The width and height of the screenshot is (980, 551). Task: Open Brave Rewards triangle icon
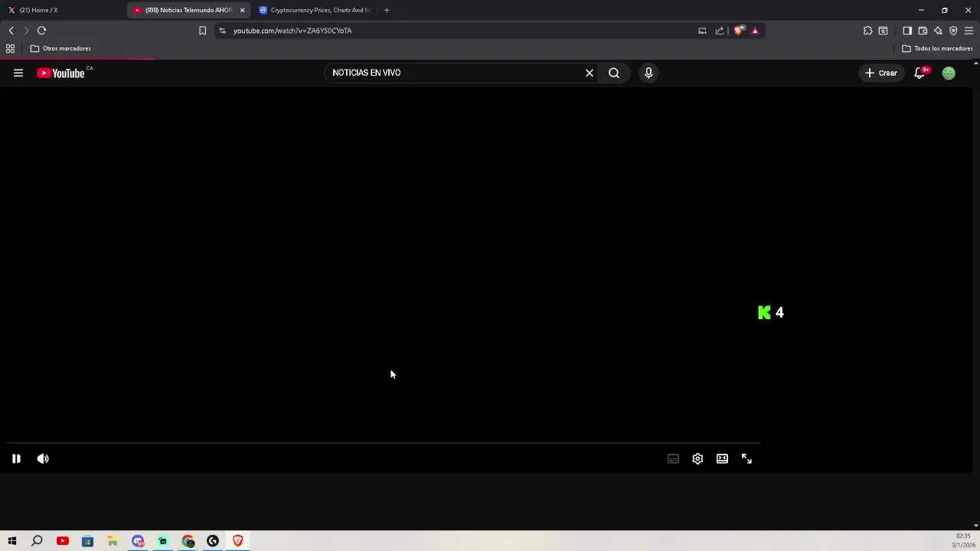(x=755, y=31)
